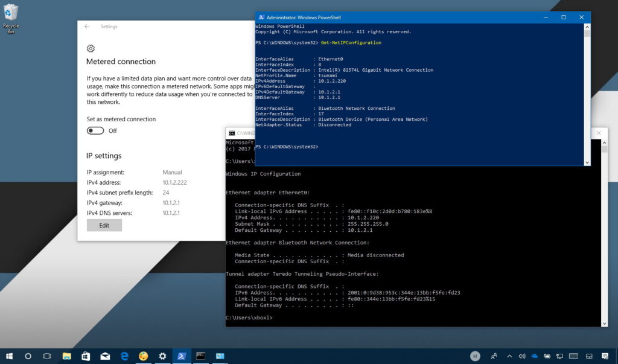
Task: Expand hidden icons in the system tray
Action: point(509,356)
